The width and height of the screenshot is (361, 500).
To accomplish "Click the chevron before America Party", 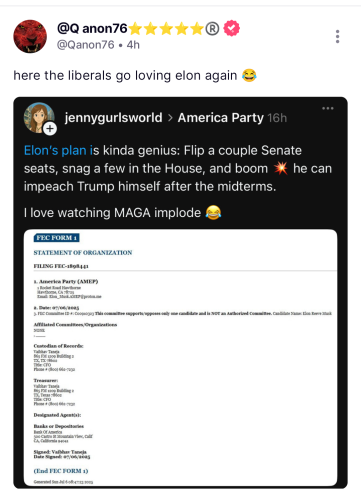I will (x=170, y=118).
